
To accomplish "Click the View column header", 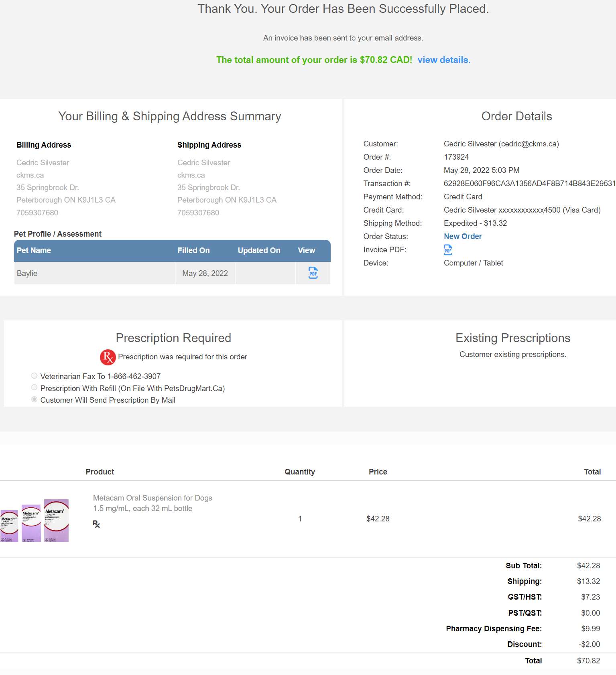I will 306,251.
